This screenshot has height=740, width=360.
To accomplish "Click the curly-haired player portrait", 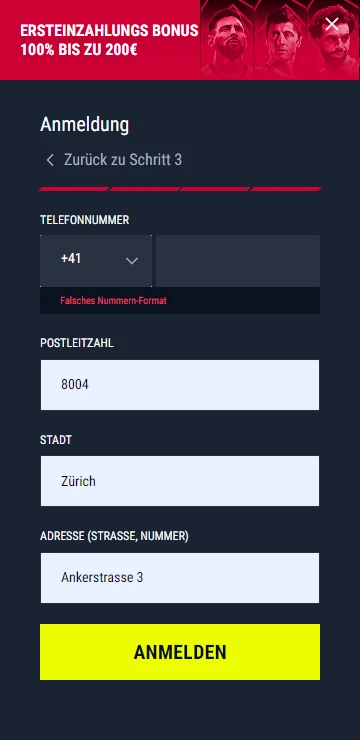I will point(333,45).
